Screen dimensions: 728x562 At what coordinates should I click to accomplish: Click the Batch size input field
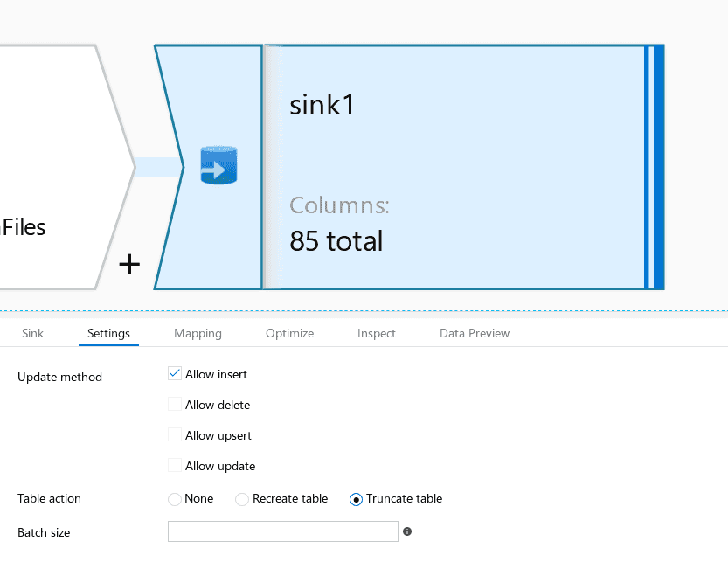click(x=283, y=531)
